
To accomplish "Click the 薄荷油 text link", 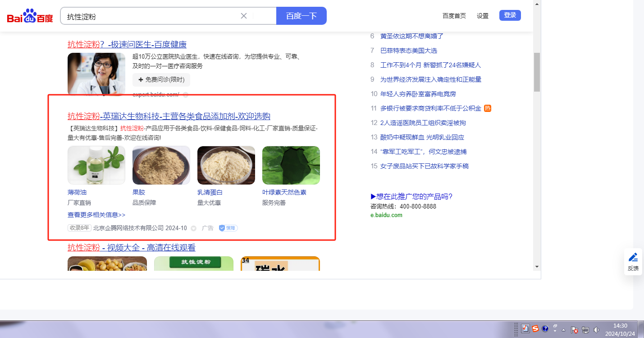I will (x=77, y=192).
